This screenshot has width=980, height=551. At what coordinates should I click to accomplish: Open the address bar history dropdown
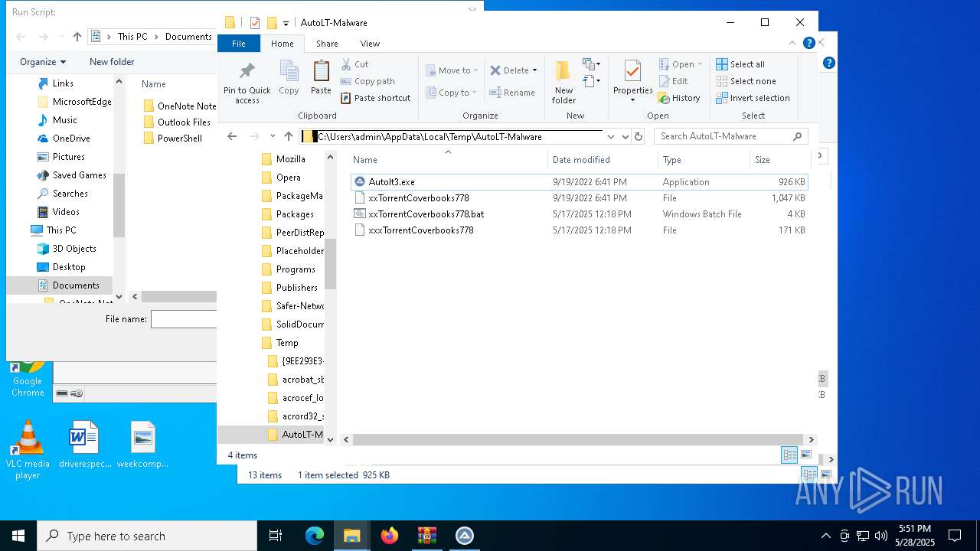point(611,136)
